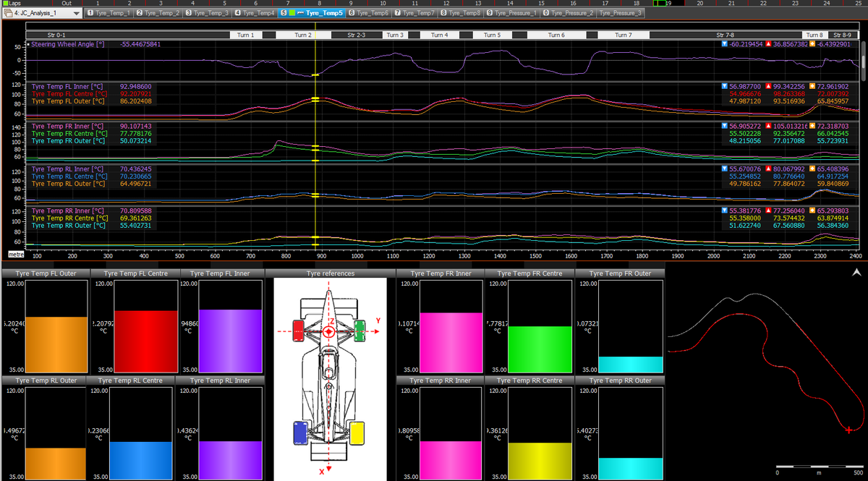
Task: Click the Tyre Temp RL minimum icon
Action: (x=725, y=169)
